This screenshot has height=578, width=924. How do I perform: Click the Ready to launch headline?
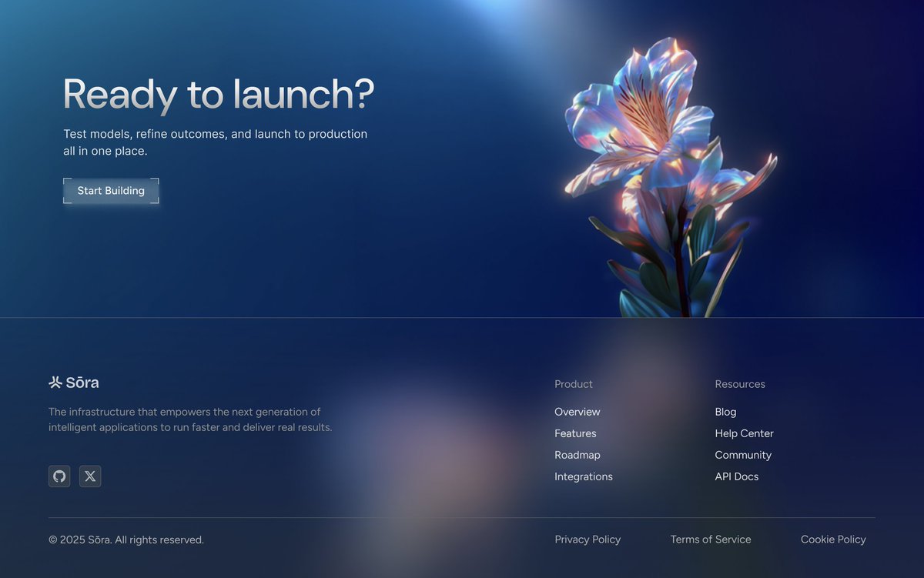[218, 94]
